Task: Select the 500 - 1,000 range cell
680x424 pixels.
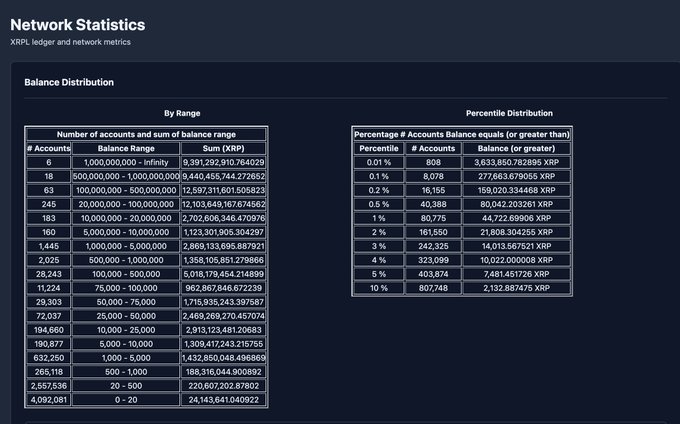Action: pyautogui.click(x=126, y=372)
